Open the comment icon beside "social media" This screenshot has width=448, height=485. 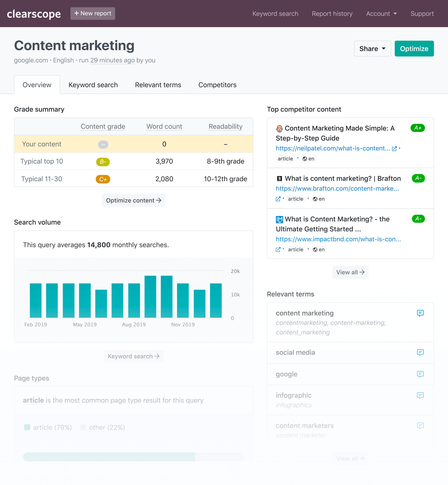tap(420, 353)
